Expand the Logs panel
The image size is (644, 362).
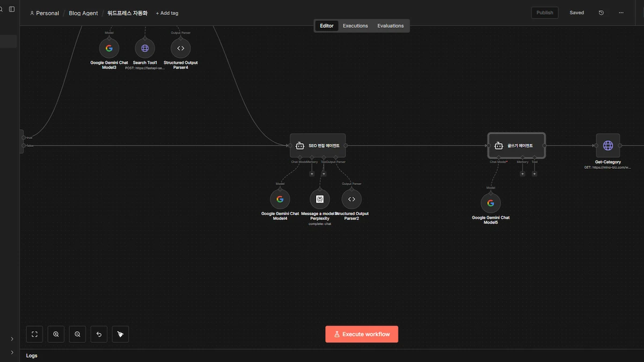click(x=32, y=356)
